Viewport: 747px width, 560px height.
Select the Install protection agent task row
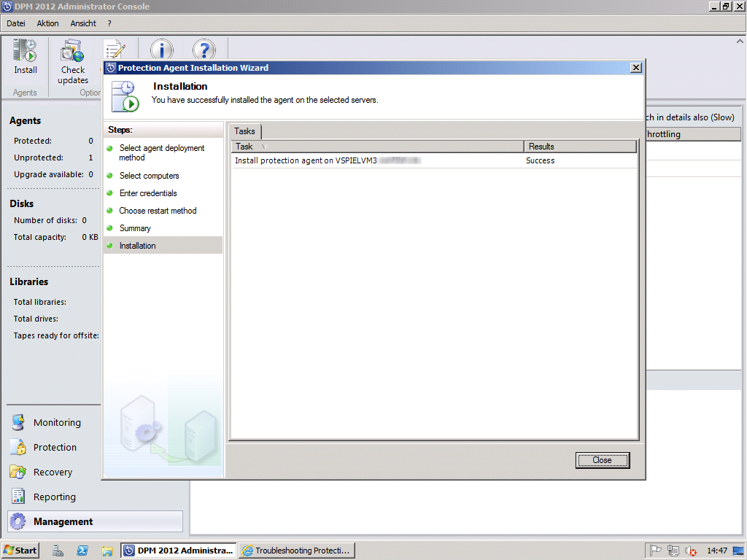click(x=433, y=160)
